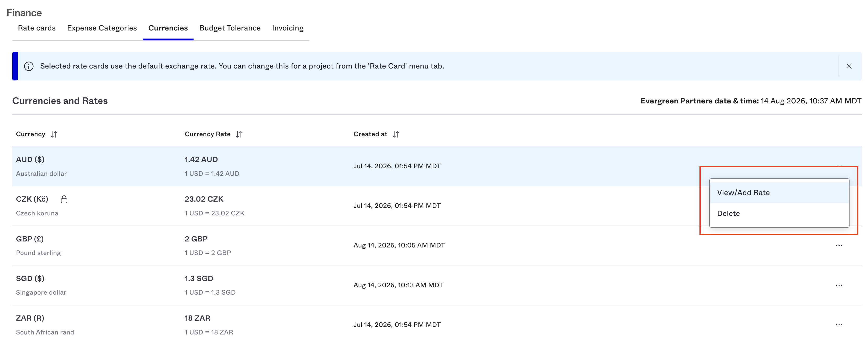
Task: Click the Singapore dollar label
Action: pyautogui.click(x=41, y=293)
